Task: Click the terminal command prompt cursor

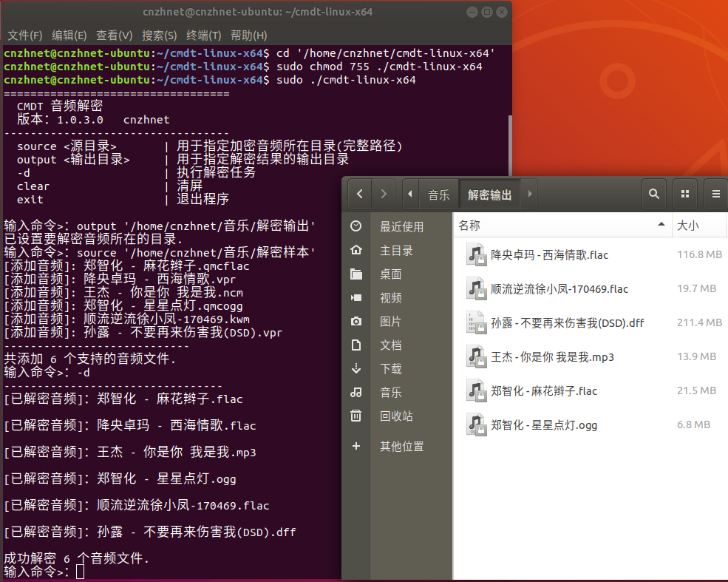Action: [x=81, y=572]
